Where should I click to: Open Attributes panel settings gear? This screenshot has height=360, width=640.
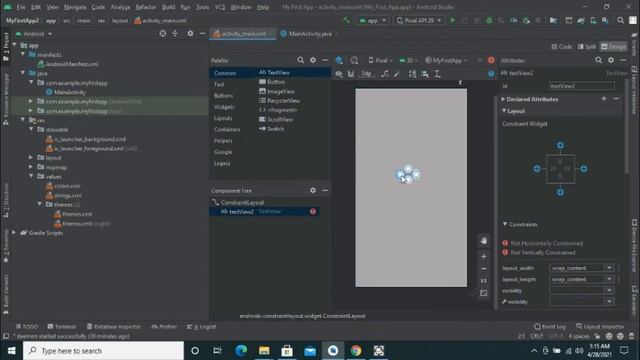(x=611, y=60)
